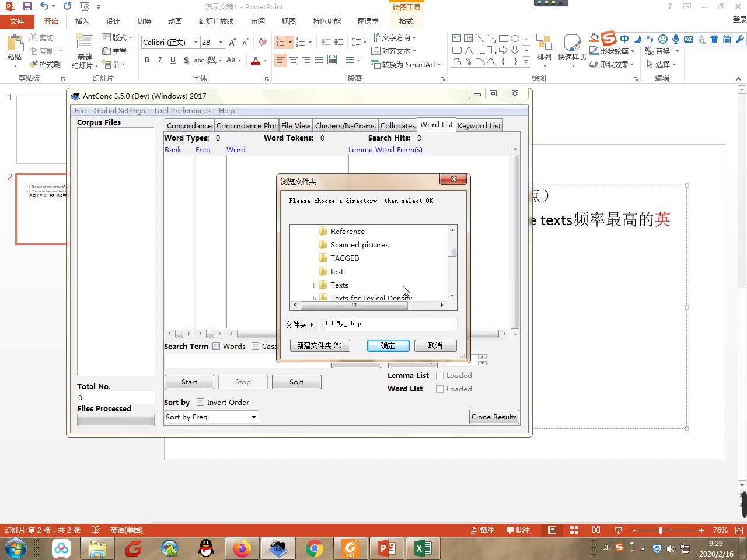This screenshot has height=560, width=747.
Task: Click the AntConc Start button
Action: tap(189, 381)
